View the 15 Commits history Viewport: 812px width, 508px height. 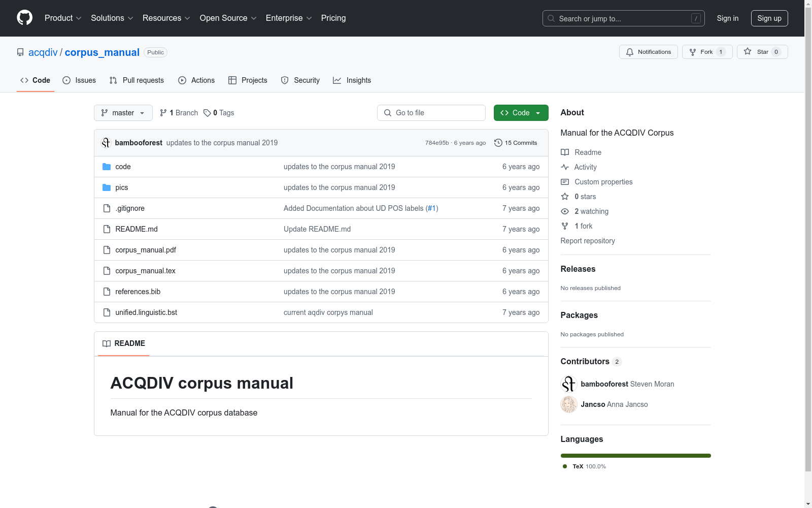(x=516, y=143)
